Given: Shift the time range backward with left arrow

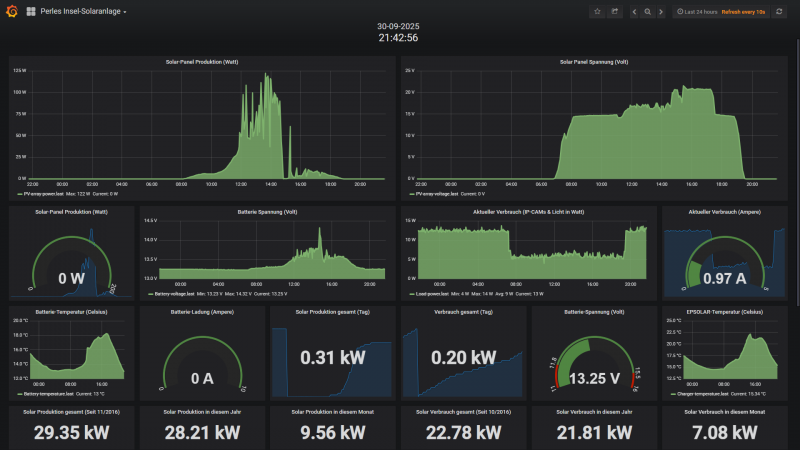Looking at the screenshot, I should tap(634, 12).
